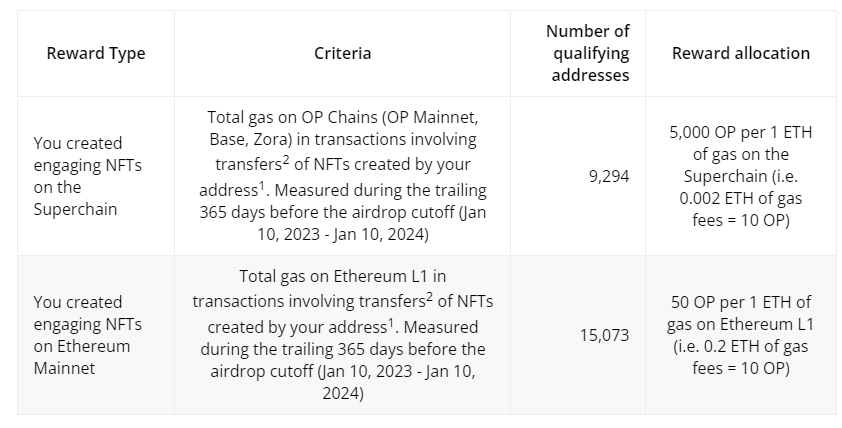Click the 'Reward Type' column header
The image size is (842, 428).
tap(95, 53)
